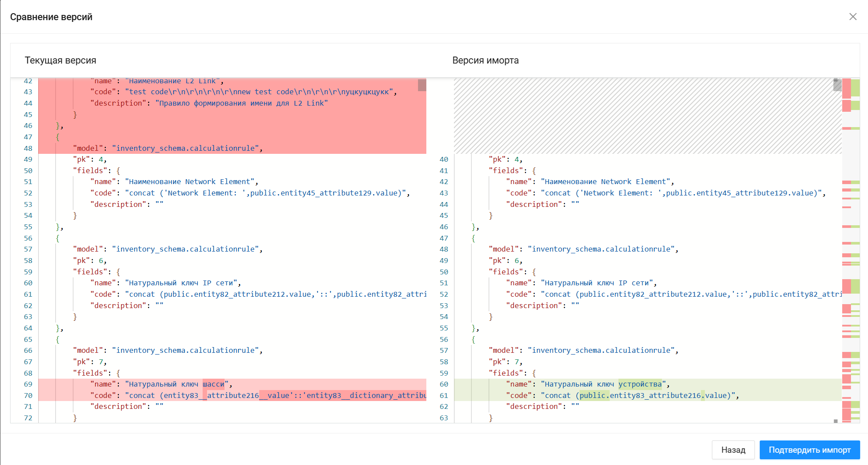Screen dimensions: 868x465
Task: Click the right pane's vertical scrollbar thumb
Action: pyautogui.click(x=837, y=85)
